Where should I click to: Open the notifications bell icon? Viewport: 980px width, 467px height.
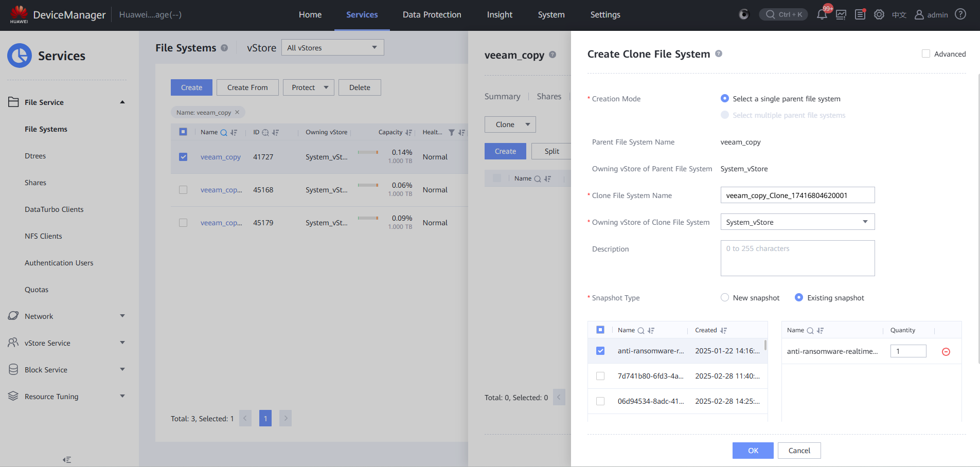822,14
